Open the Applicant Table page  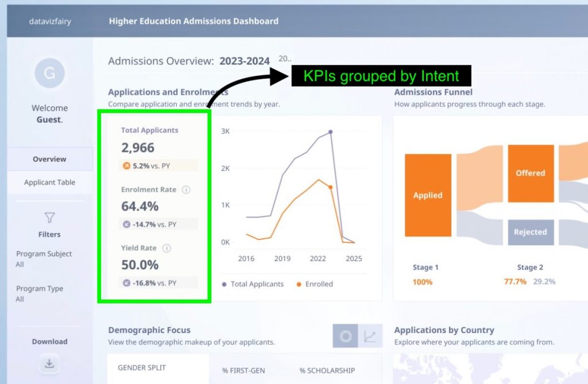pyautogui.click(x=49, y=182)
